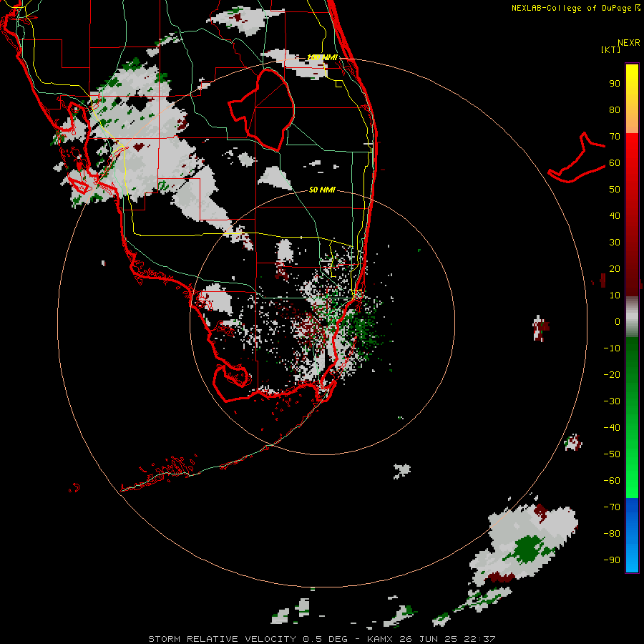Click the 50 NMI range ring label

[x=322, y=190]
